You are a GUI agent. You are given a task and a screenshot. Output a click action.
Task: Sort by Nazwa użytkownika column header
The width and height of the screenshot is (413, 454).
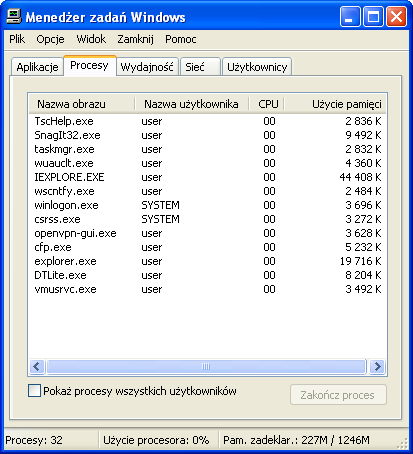pyautogui.click(x=191, y=104)
